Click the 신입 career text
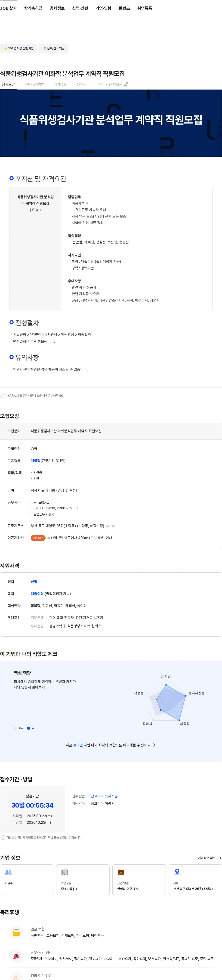222x980 pixels. 34,581
